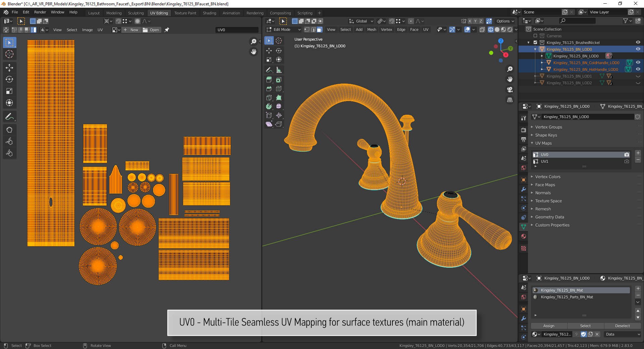Click the Deselect material button
The width and height of the screenshot is (644, 349).
622,326
